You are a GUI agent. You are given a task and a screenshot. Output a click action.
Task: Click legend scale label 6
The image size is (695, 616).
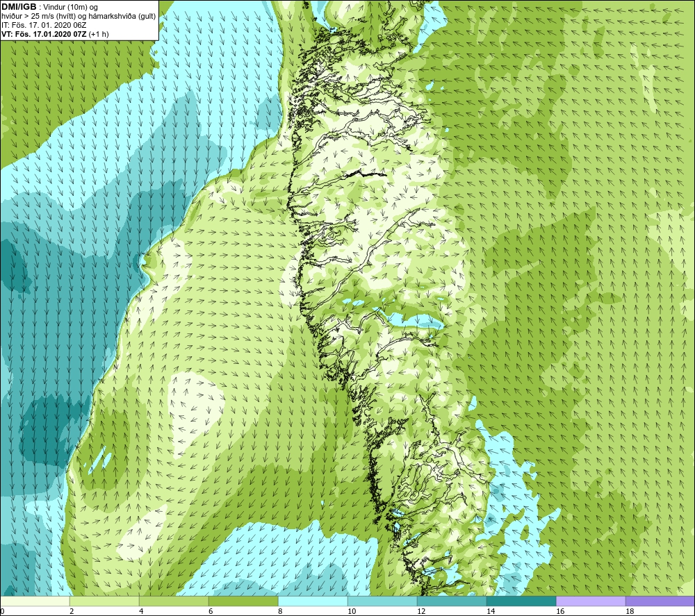211,612
